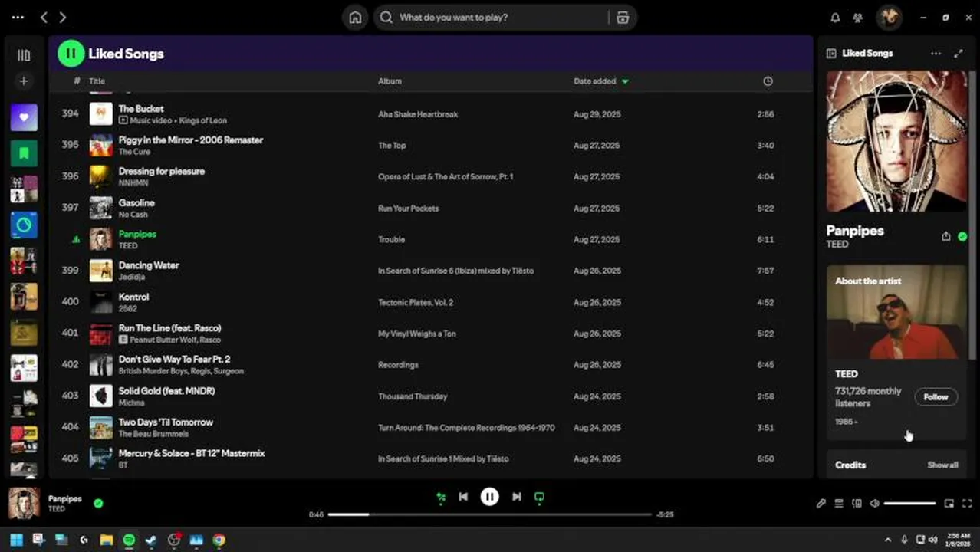Image resolution: width=980 pixels, height=552 pixels.
Task: Open Connect to a device
Action: (x=857, y=504)
